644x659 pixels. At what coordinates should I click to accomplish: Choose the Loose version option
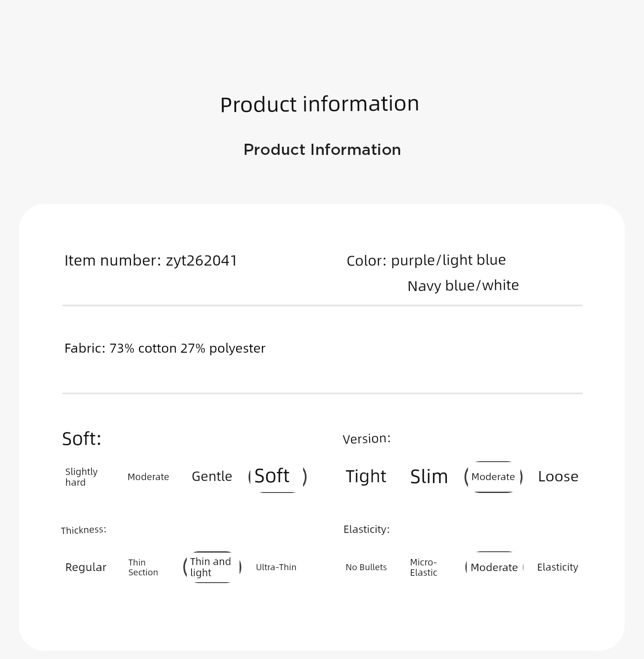(558, 477)
